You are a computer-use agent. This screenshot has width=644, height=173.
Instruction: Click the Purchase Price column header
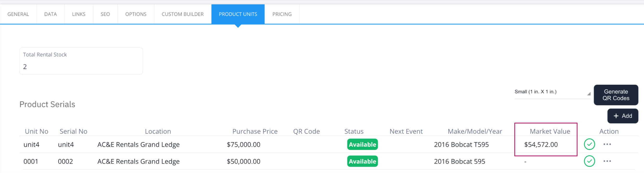click(255, 131)
